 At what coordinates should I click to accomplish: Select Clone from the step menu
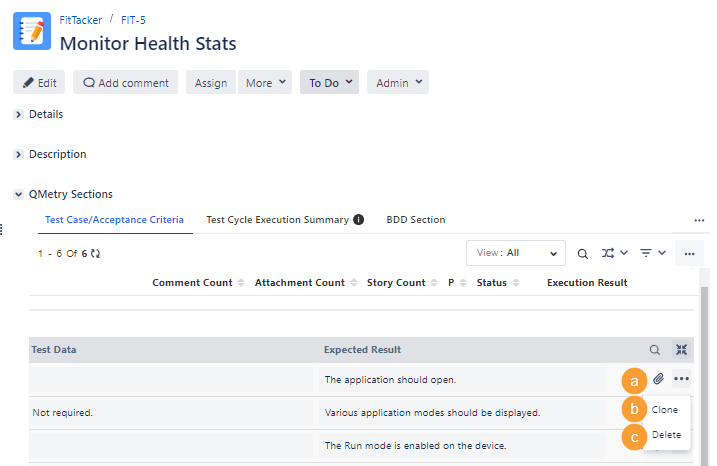(665, 410)
